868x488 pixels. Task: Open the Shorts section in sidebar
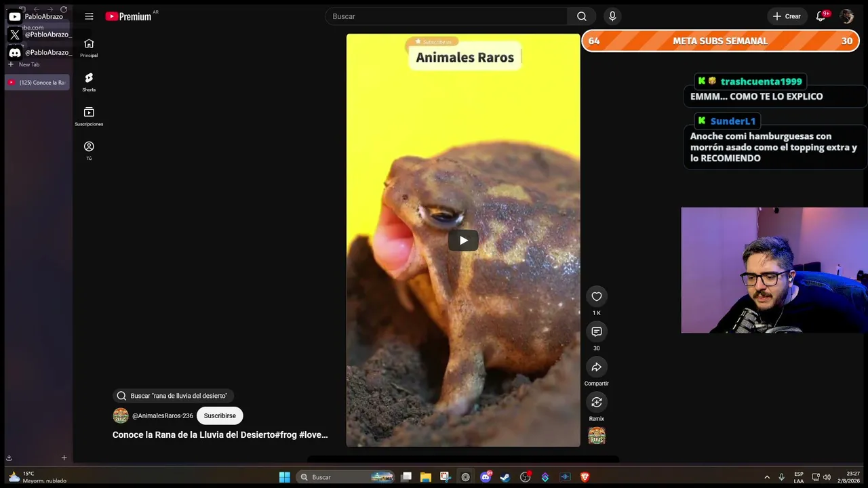coord(89,82)
